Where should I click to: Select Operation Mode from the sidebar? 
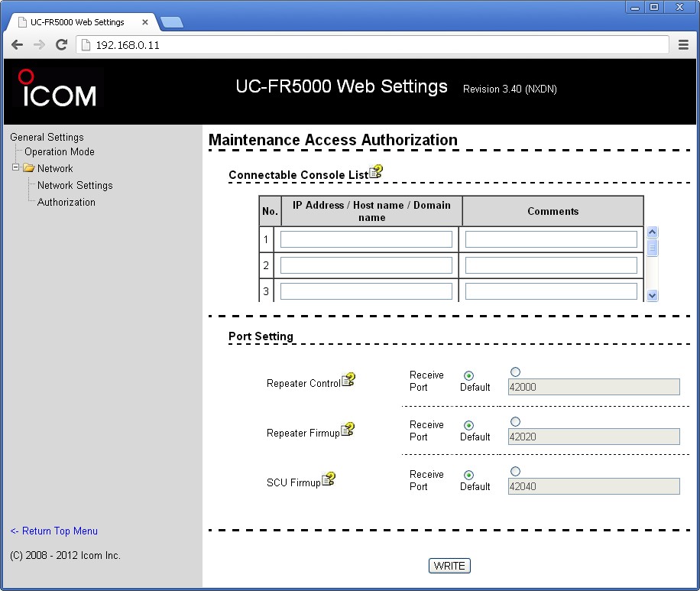(x=58, y=151)
